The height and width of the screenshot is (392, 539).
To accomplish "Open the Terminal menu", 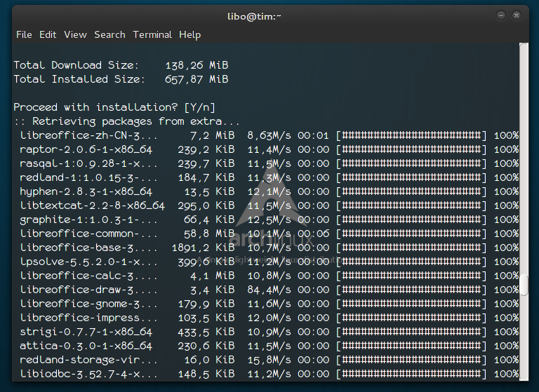I will pos(152,34).
